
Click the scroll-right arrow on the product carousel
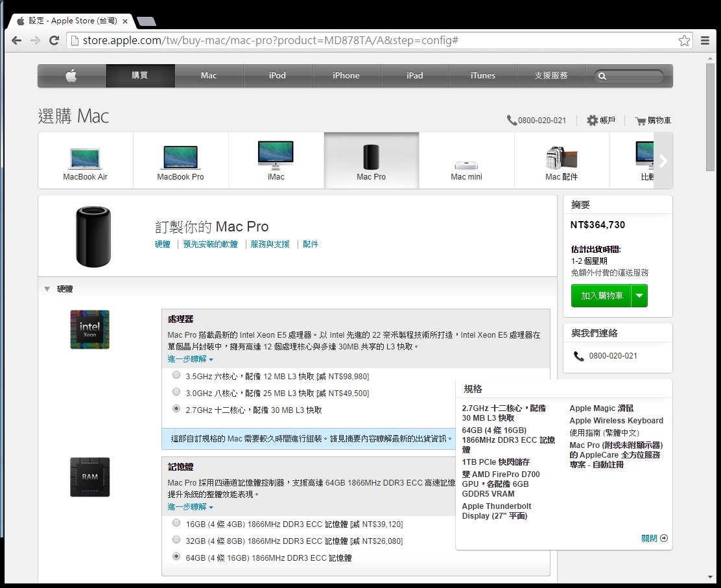coord(663,160)
